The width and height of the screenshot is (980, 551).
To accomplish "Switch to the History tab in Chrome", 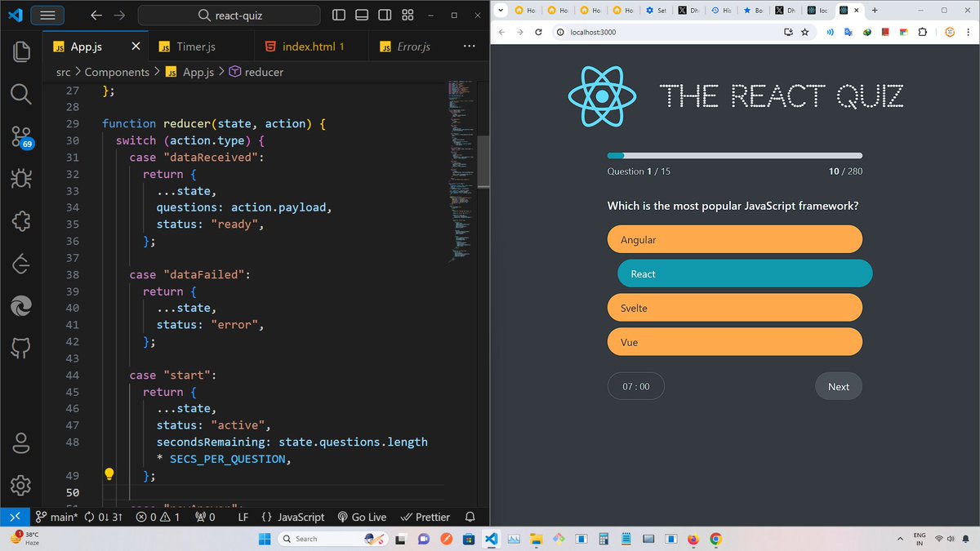I will (x=720, y=10).
